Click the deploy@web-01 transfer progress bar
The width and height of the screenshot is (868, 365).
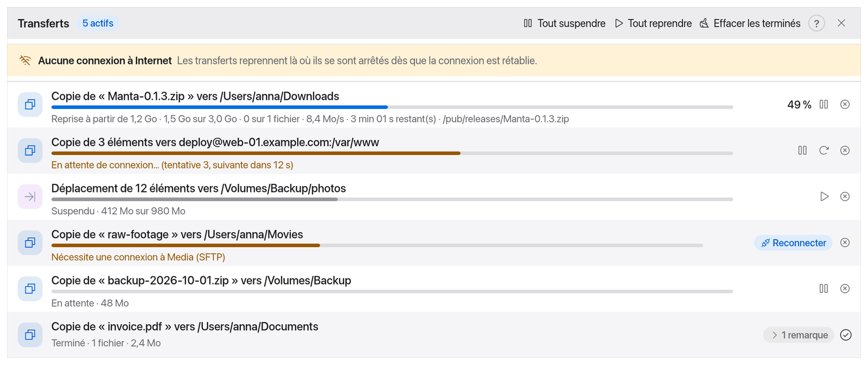[x=392, y=153]
